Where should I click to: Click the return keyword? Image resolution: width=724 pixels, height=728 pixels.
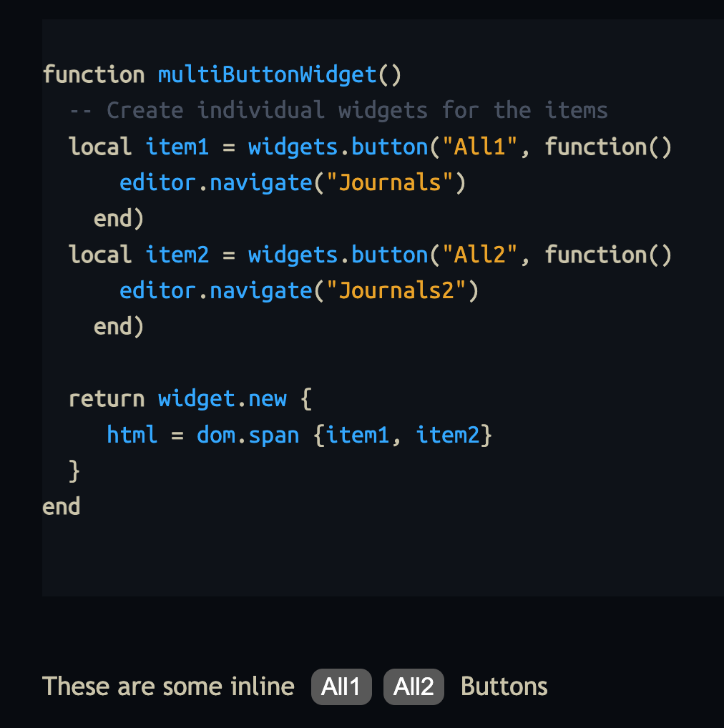tap(106, 398)
